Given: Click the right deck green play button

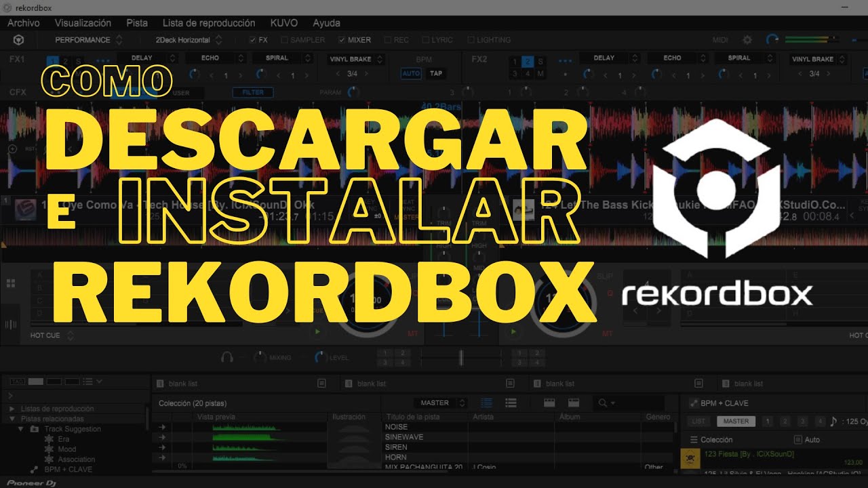Looking at the screenshot, I should (513, 332).
